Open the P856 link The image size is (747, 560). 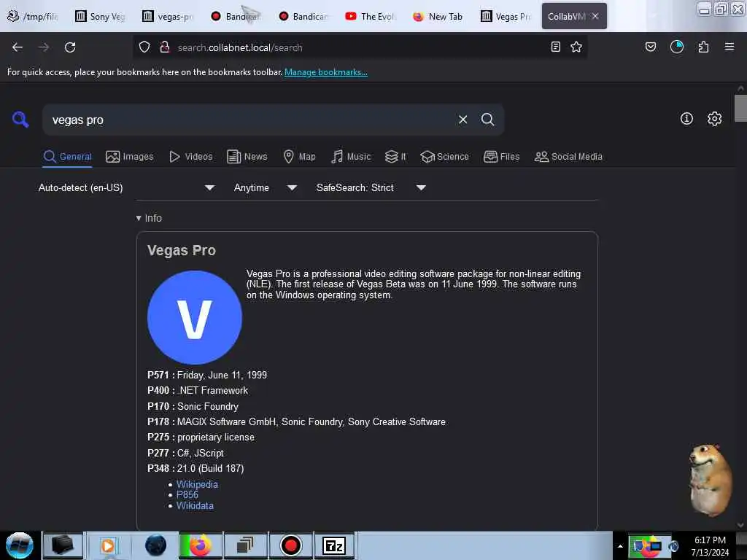187,495
